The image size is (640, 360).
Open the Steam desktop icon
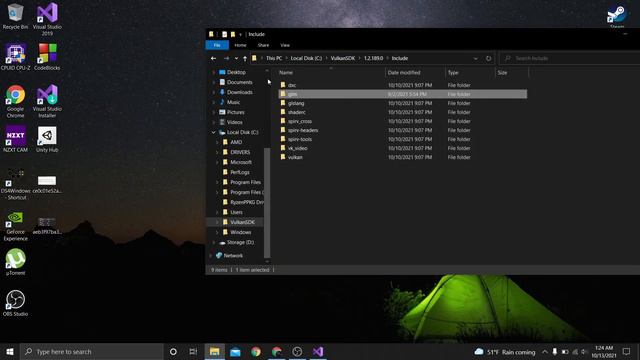pyautogui.click(x=617, y=16)
